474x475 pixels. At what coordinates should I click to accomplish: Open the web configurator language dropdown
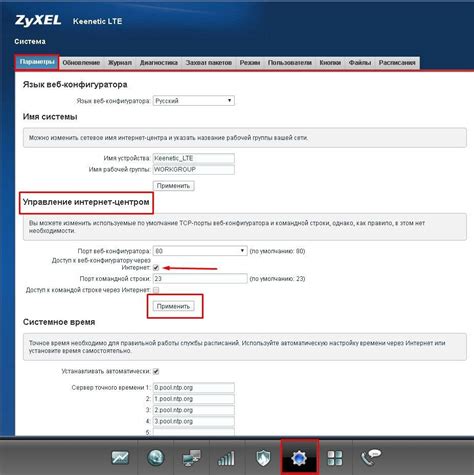[194, 101]
